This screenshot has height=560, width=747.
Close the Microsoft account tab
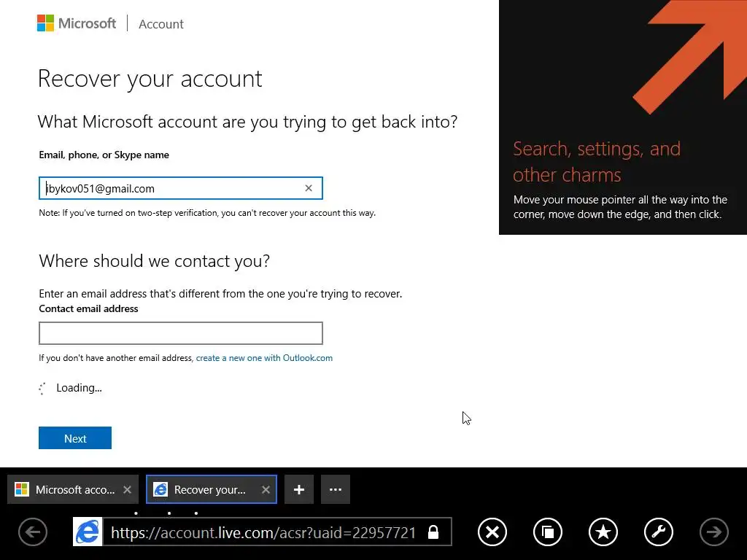click(127, 489)
